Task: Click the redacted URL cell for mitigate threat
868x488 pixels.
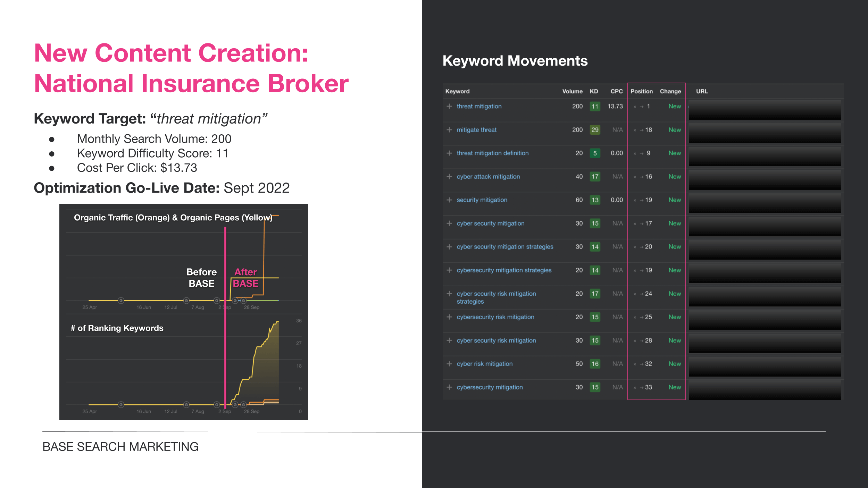Action: tap(765, 133)
